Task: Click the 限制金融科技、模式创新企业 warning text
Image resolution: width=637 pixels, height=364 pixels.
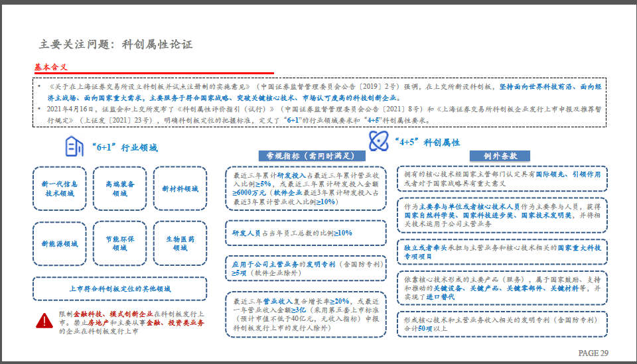Action: 131,323
